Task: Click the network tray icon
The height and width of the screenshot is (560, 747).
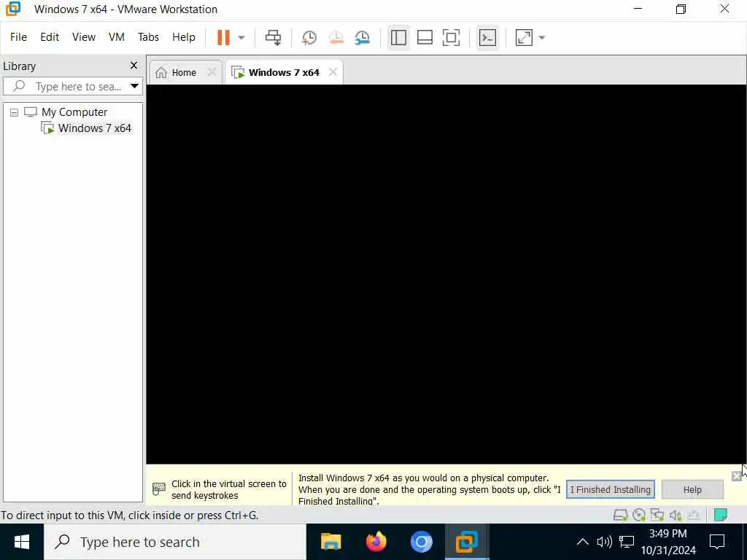Action: pos(627,542)
